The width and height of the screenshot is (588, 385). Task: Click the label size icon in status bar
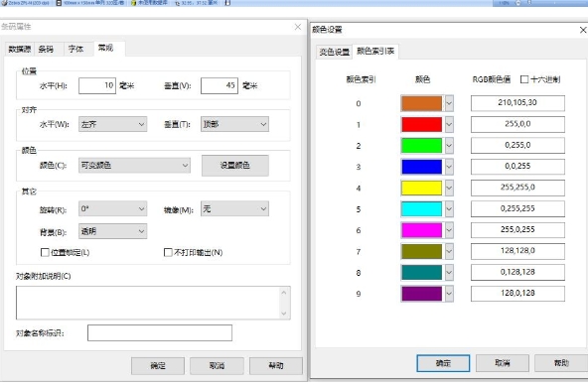coord(59,3)
